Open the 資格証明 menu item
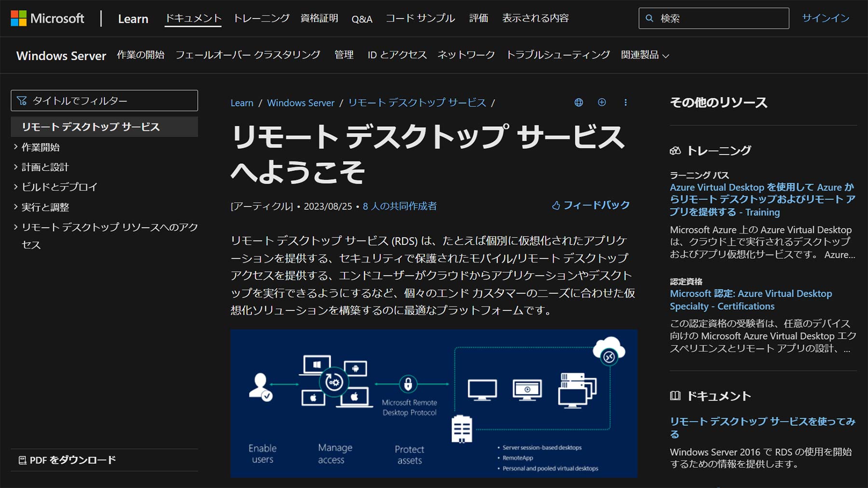The width and height of the screenshot is (868, 488). click(319, 18)
